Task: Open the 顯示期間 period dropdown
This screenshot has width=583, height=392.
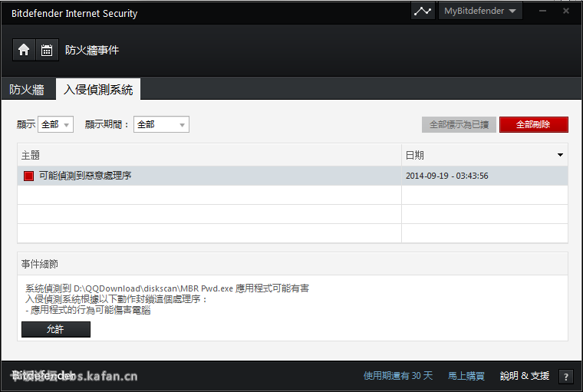Action: tap(161, 124)
